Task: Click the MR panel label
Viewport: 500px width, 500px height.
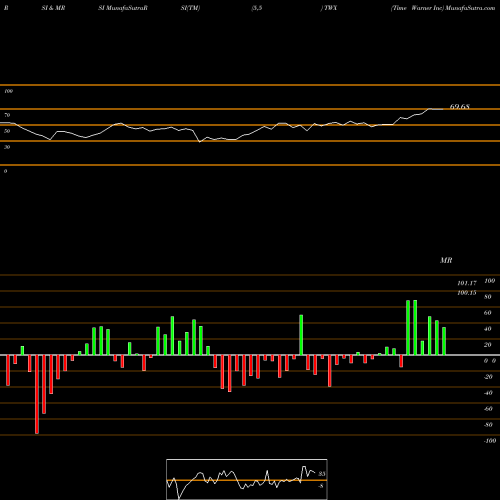Action: click(x=446, y=260)
